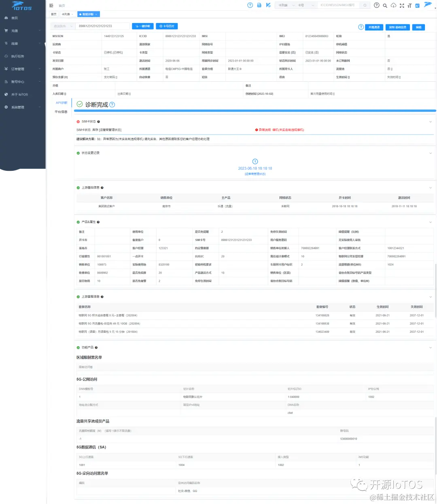The height and width of the screenshot is (504, 437).
Task: Click timeline node number 1 circle
Action: (x=255, y=161)
